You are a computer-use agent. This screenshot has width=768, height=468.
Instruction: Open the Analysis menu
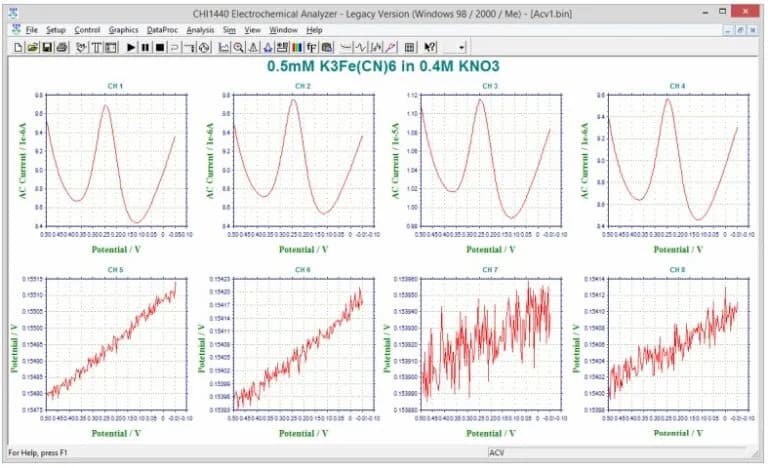click(x=200, y=30)
